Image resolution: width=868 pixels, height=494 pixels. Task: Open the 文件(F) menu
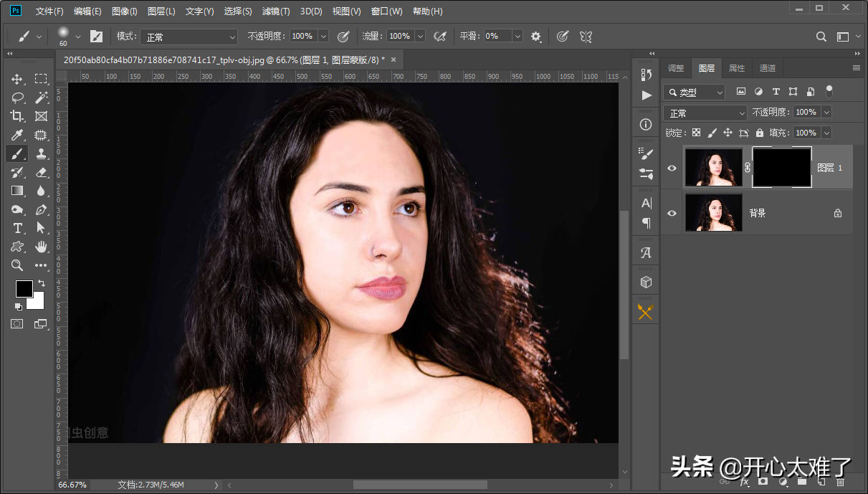click(x=49, y=11)
